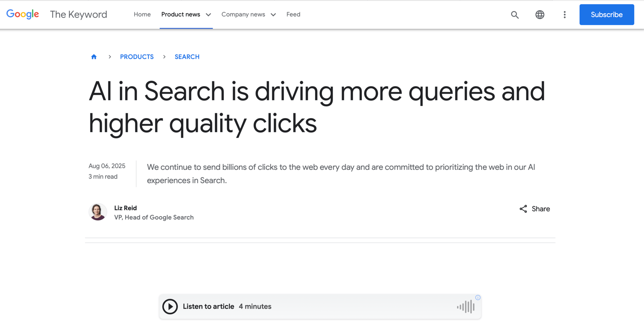Click the '3 min read' text
Image resolution: width=644 pixels, height=329 pixels.
103,177
